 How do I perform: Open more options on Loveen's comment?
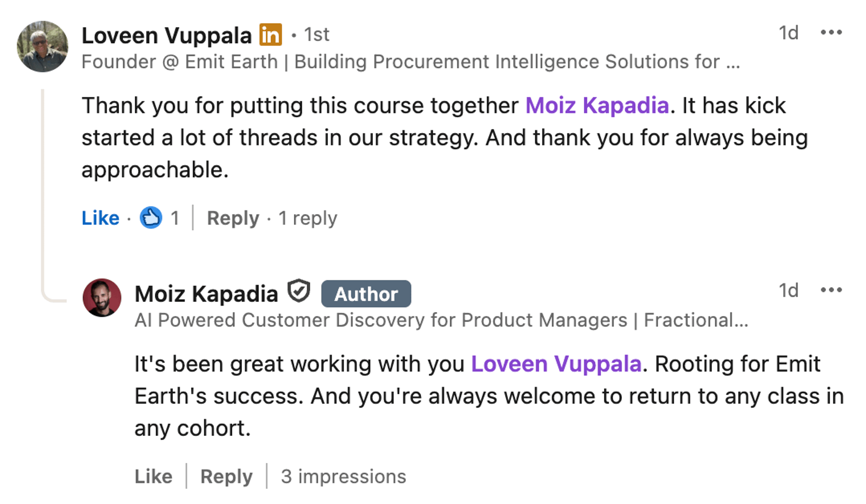pyautogui.click(x=831, y=32)
